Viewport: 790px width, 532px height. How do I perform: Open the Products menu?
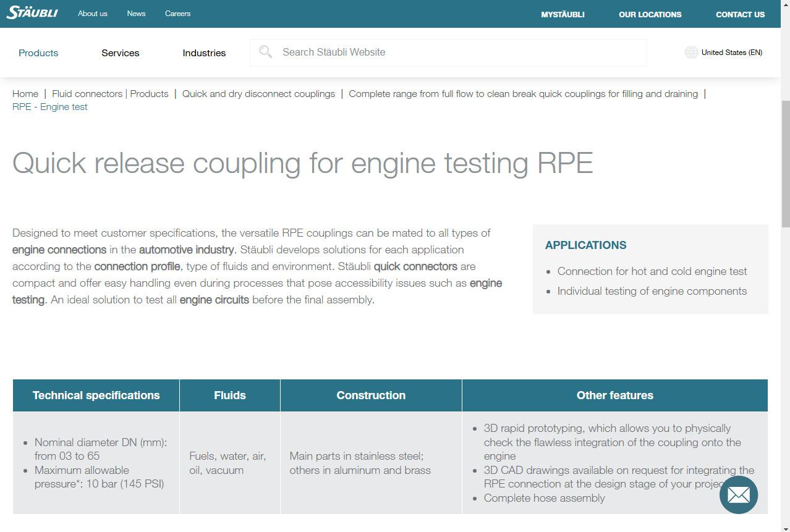tap(38, 53)
